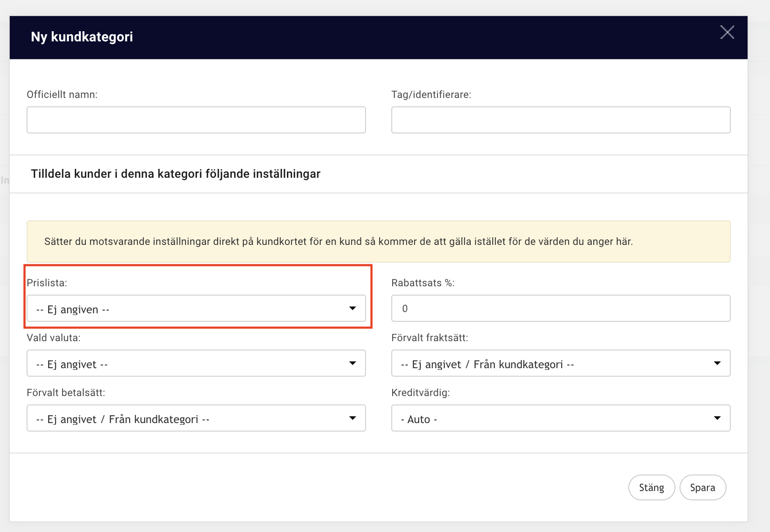Viewport: 770px width, 532px height.
Task: Click the 'Kreditvärdig:' label
Action: pyautogui.click(x=420, y=393)
